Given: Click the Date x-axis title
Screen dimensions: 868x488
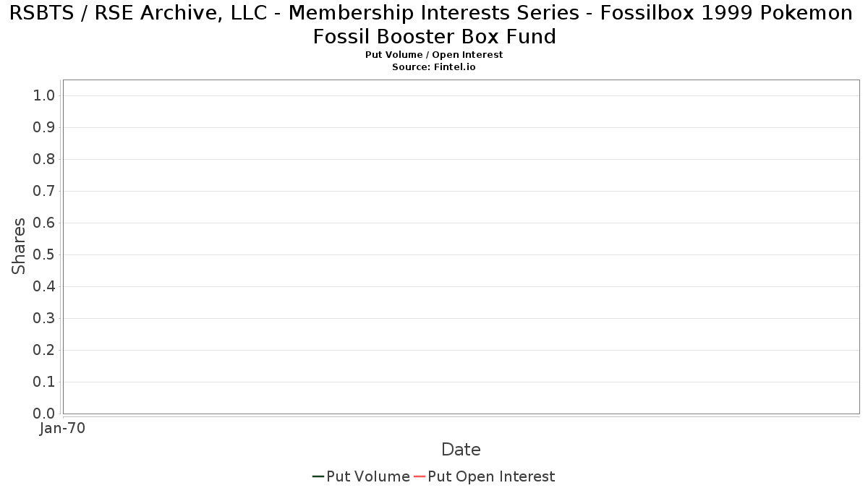Looking at the screenshot, I should (461, 450).
